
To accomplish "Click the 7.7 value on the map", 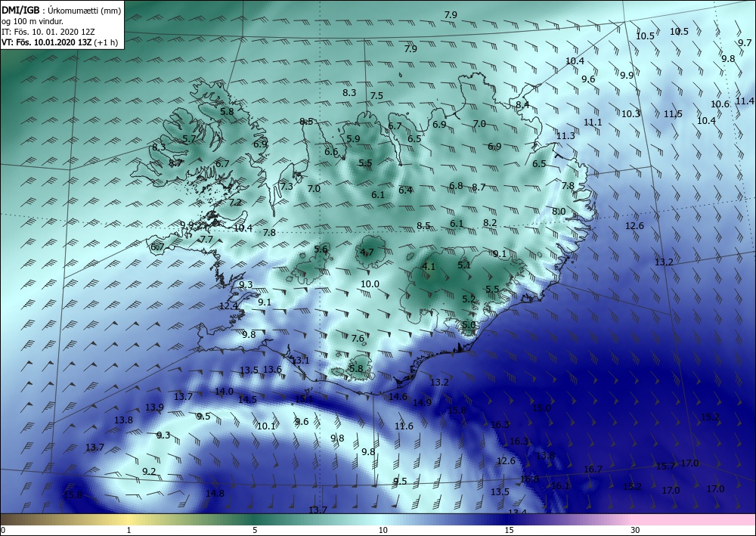I will tap(206, 240).
